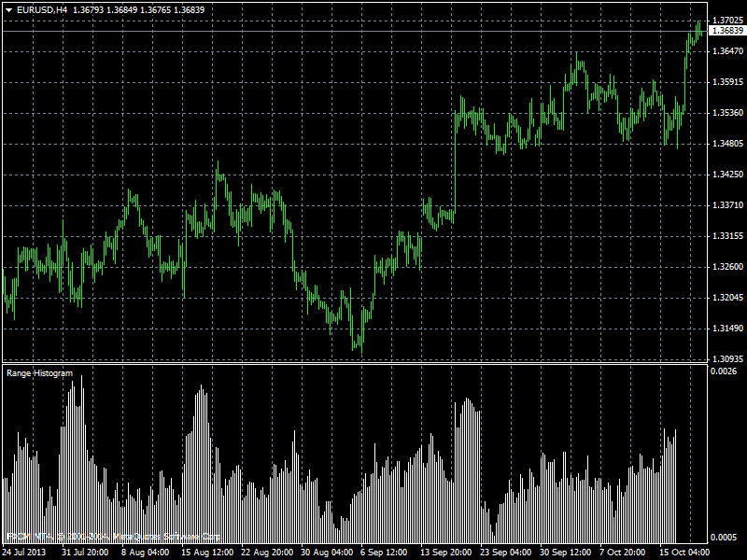
Task: Click the 23 Sep 04:00 time label
Action: [x=506, y=553]
